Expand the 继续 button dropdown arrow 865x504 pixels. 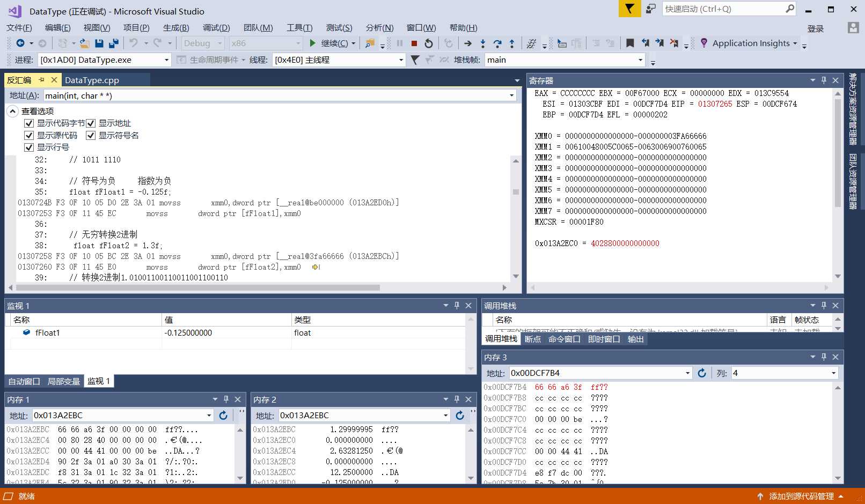353,43
